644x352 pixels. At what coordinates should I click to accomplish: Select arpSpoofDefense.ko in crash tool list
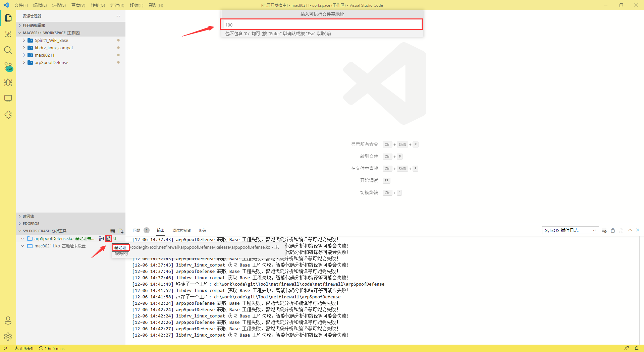pos(54,238)
